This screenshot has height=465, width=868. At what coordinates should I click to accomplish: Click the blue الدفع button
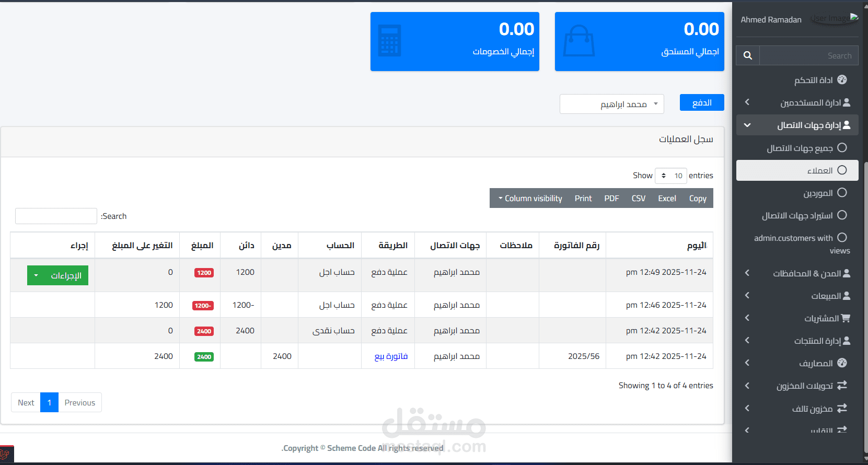[702, 102]
